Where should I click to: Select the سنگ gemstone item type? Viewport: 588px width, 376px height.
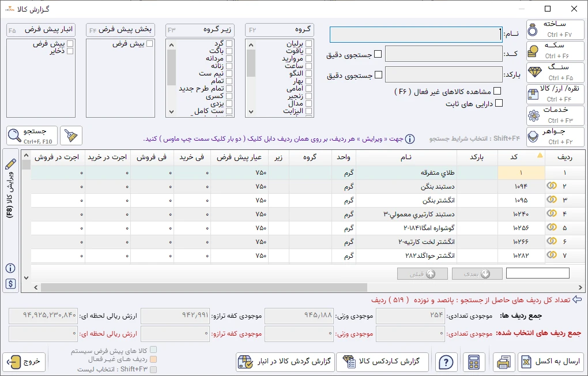[x=555, y=73]
